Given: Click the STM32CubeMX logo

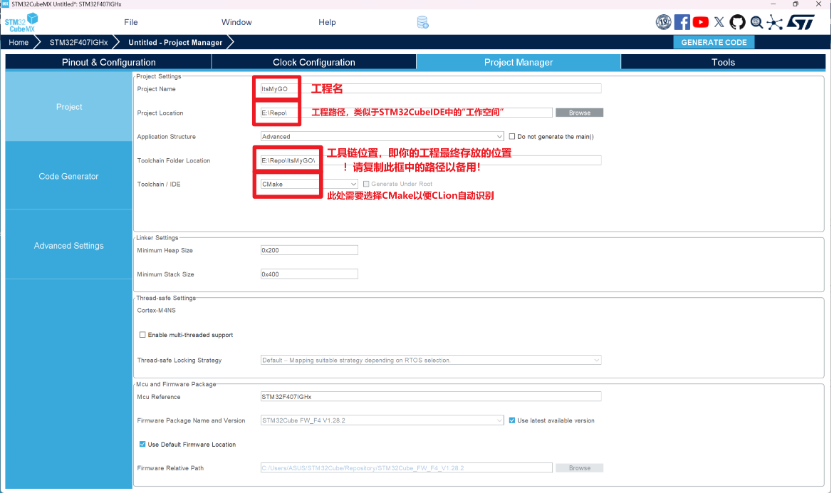Looking at the screenshot, I should click(x=21, y=23).
